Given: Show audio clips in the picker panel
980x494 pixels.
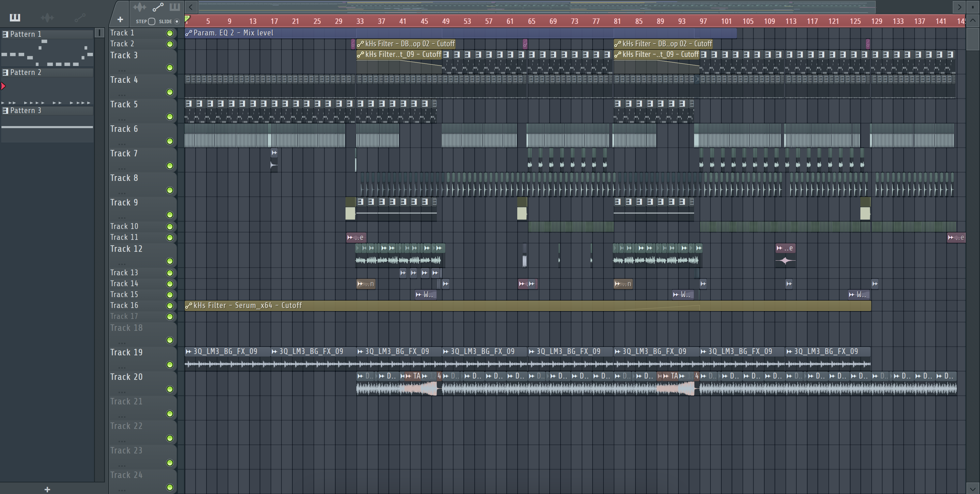Looking at the screenshot, I should tap(48, 17).
